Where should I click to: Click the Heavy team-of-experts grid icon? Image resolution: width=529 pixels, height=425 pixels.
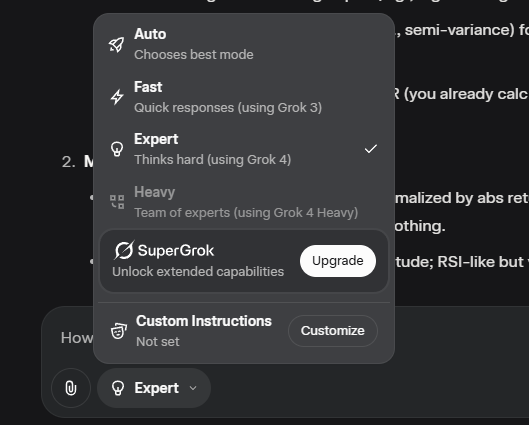click(117, 202)
